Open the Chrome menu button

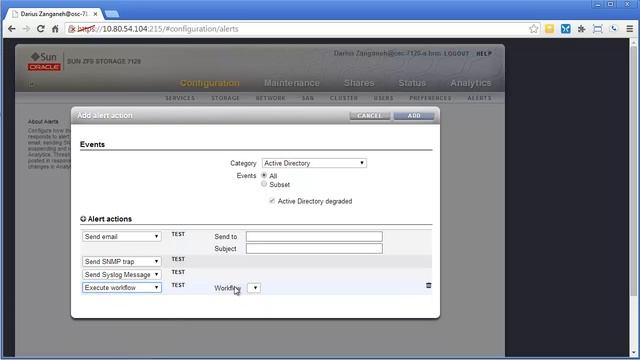click(x=630, y=29)
